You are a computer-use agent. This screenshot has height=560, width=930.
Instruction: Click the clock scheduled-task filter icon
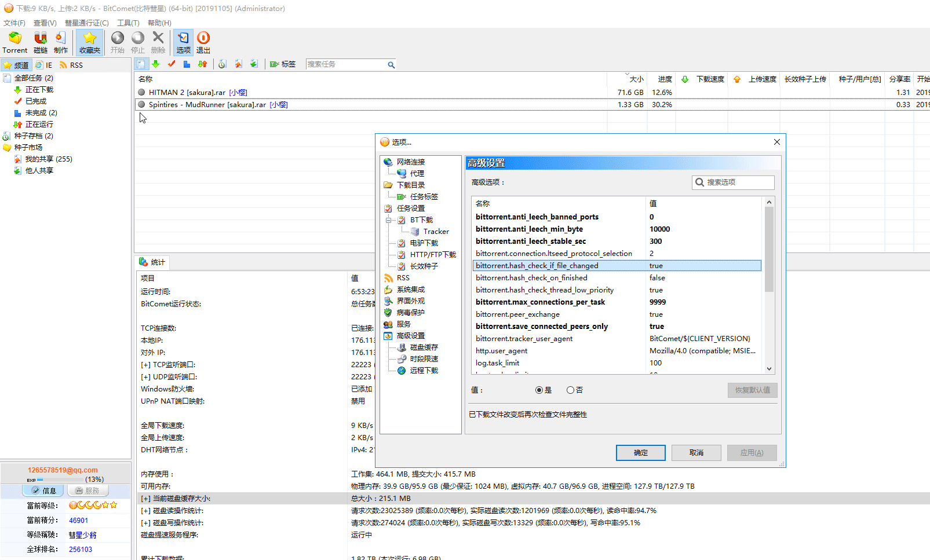[x=222, y=64]
